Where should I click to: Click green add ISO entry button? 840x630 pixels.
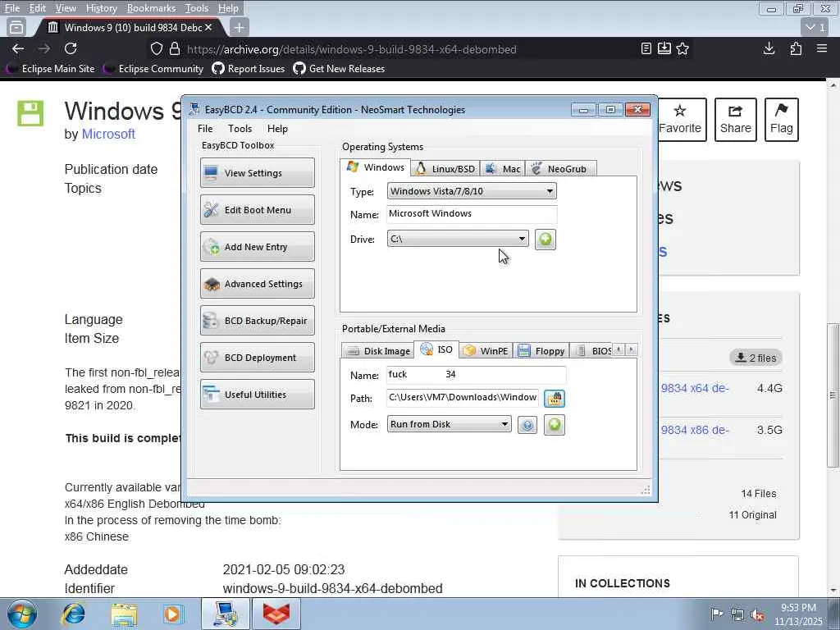pos(555,425)
